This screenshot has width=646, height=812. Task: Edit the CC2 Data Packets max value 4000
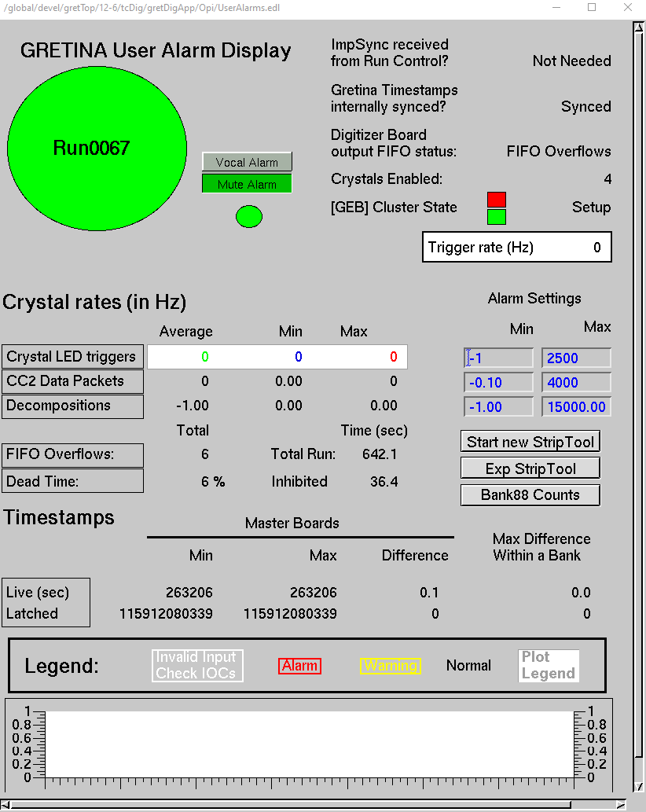(x=576, y=383)
